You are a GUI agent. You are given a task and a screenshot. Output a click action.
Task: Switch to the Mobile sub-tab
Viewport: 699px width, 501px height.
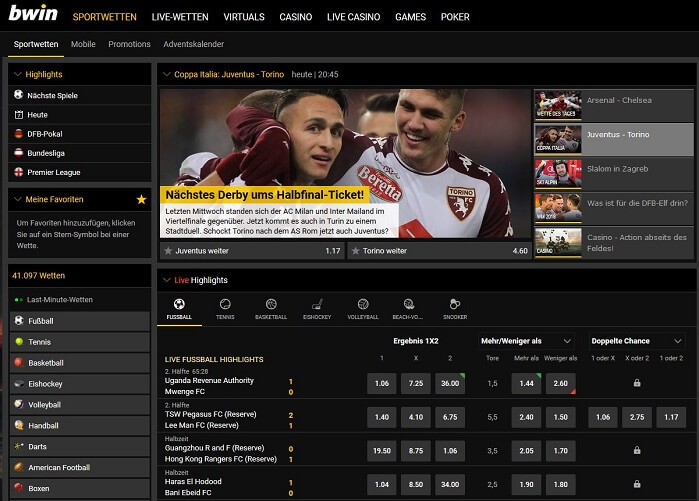click(83, 44)
